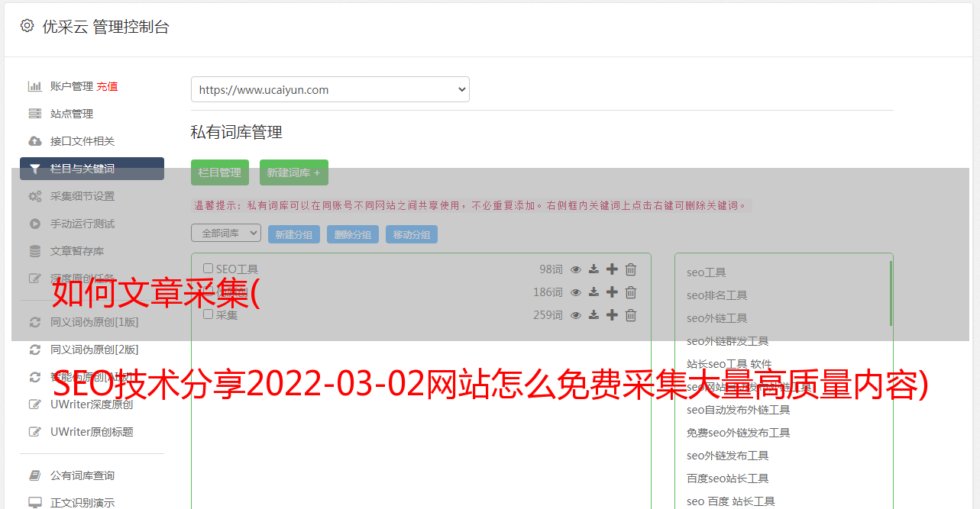Screen dimensions: 980x509
Task: Select keyword '免费seo外链发布工具' in the list
Action: click(739, 433)
